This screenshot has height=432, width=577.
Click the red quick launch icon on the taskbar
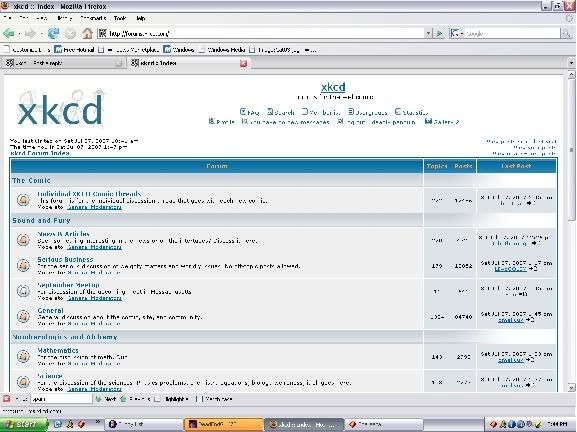click(x=81, y=424)
